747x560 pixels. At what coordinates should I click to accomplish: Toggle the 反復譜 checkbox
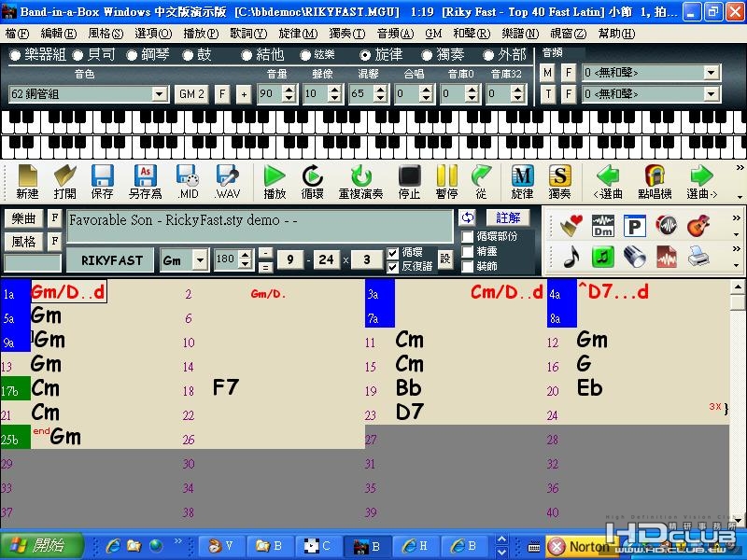pos(392,267)
